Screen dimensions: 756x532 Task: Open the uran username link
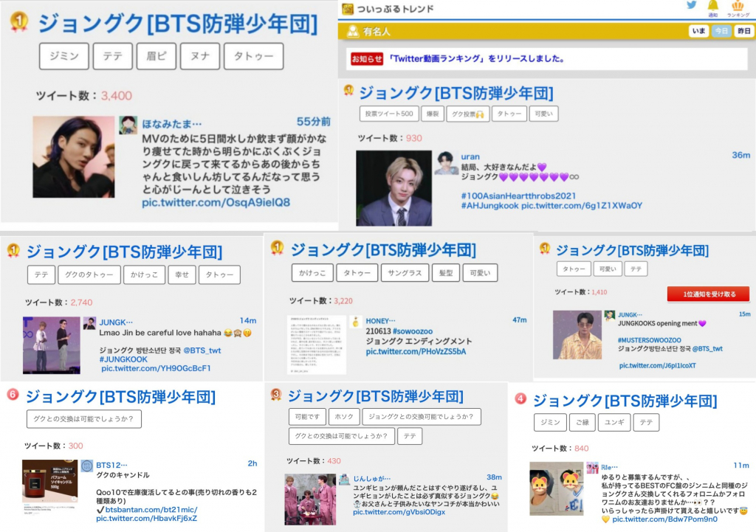[470, 156]
